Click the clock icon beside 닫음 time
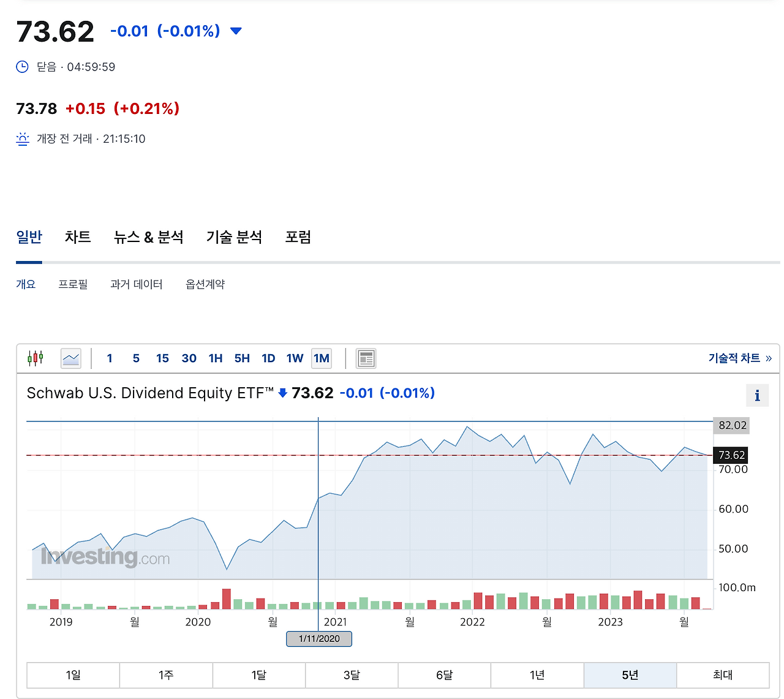The width and height of the screenshot is (784, 699). click(x=22, y=67)
